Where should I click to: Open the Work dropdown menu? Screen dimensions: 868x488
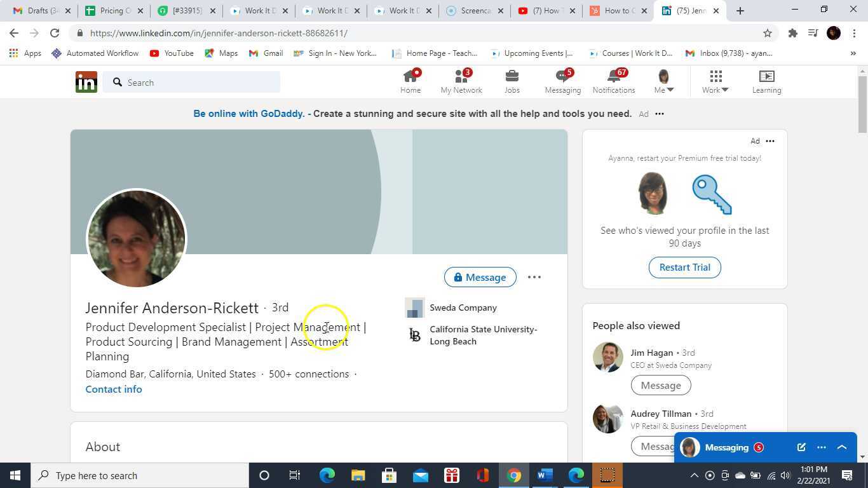coord(714,81)
